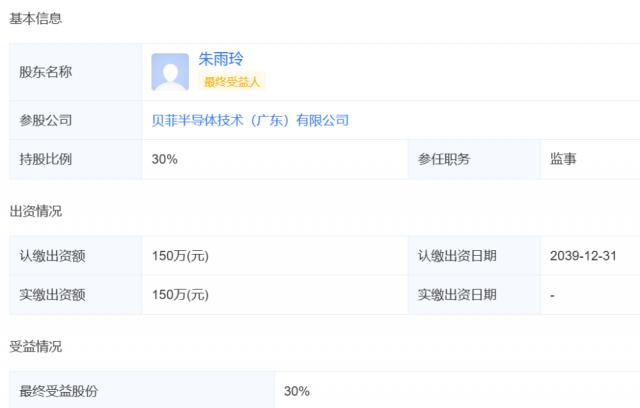The height and width of the screenshot is (408, 640).
Task: Click the subscribed 150万(元) amount value
Action: pyautogui.click(x=180, y=255)
